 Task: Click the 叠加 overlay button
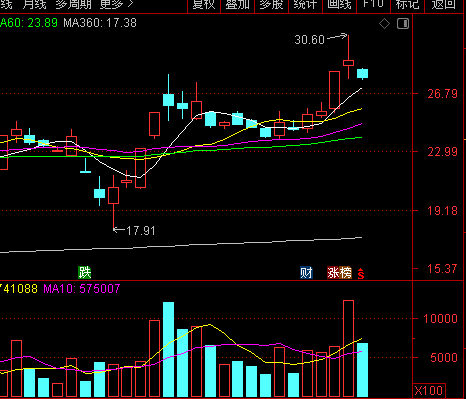(237, 5)
